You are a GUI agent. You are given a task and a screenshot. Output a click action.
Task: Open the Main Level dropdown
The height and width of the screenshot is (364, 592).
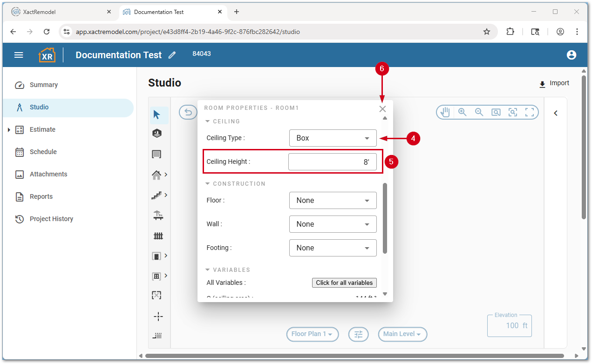pos(402,334)
